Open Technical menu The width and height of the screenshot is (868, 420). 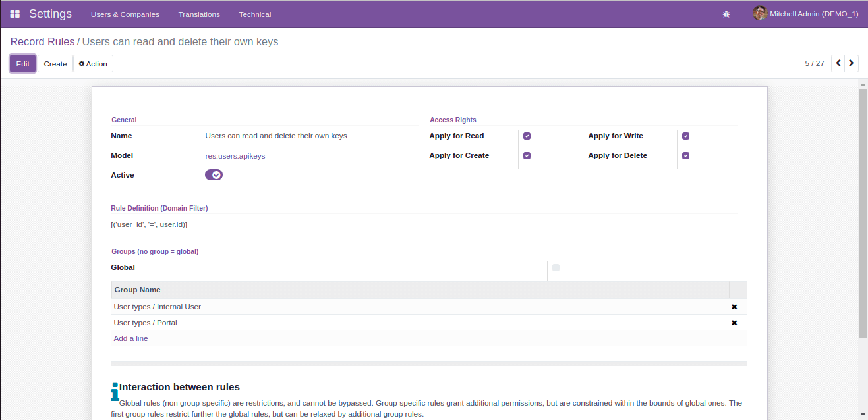coord(255,14)
